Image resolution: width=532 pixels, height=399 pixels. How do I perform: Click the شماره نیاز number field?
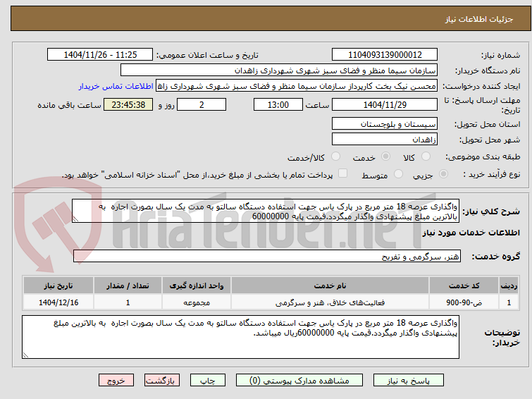tap(385, 55)
